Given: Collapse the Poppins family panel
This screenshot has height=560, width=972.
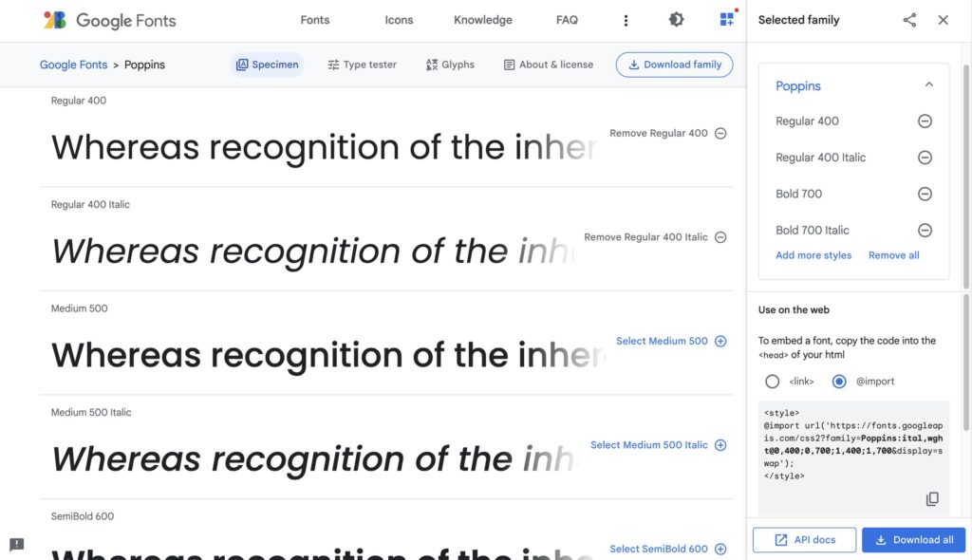Looking at the screenshot, I should [928, 85].
